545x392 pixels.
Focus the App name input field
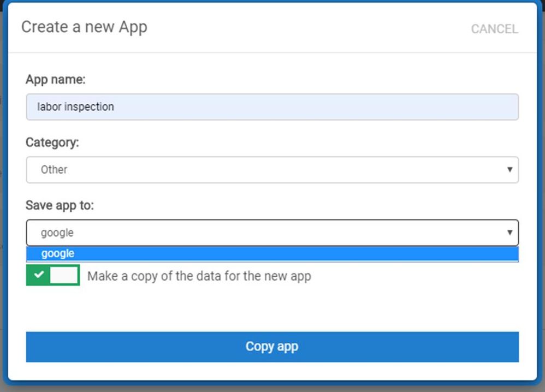point(272,106)
